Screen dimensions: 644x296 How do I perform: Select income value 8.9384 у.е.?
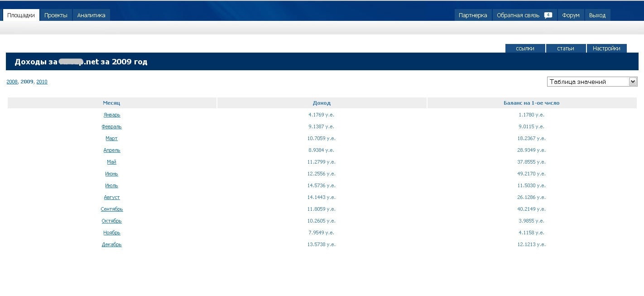coord(322,150)
